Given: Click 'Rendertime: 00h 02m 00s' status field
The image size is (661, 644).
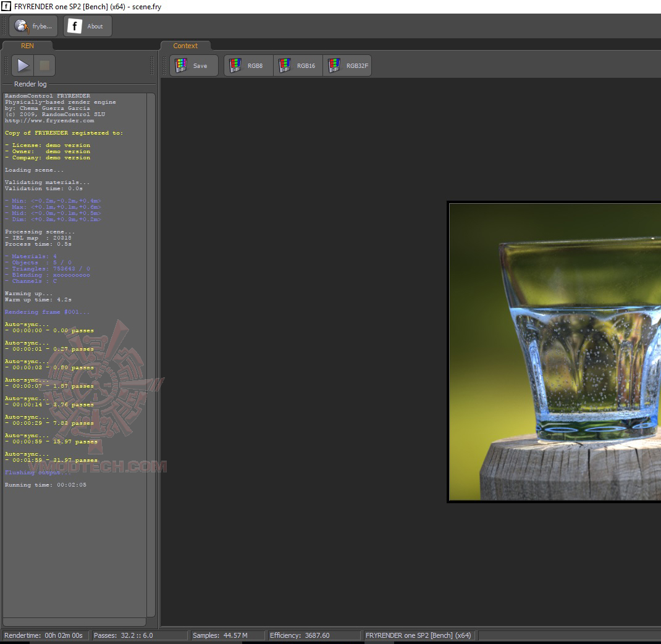Looking at the screenshot, I should (44, 635).
